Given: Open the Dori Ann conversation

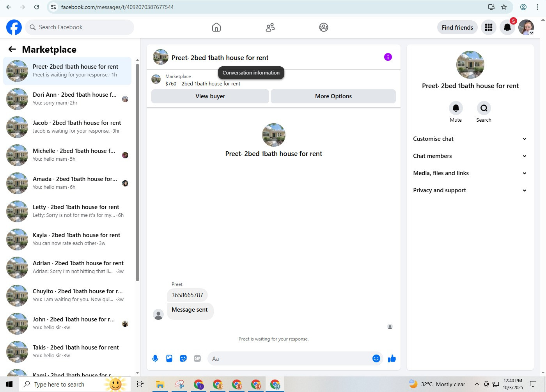Looking at the screenshot, I should click(67, 99).
